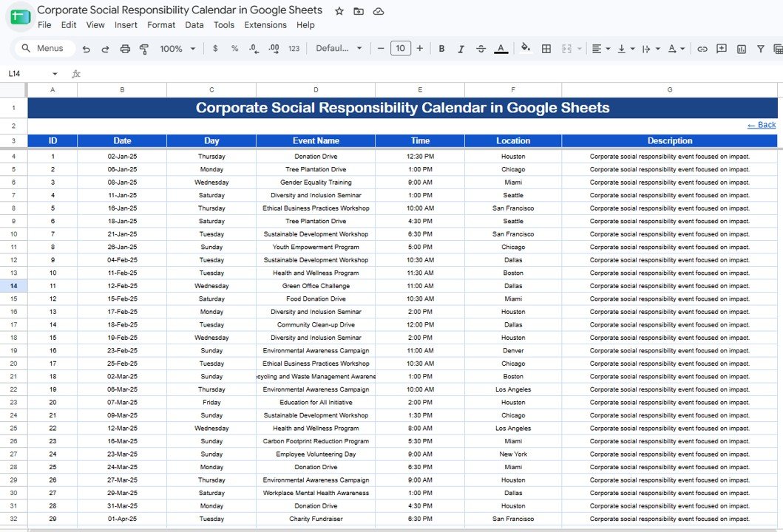Open the View menu

click(x=95, y=25)
